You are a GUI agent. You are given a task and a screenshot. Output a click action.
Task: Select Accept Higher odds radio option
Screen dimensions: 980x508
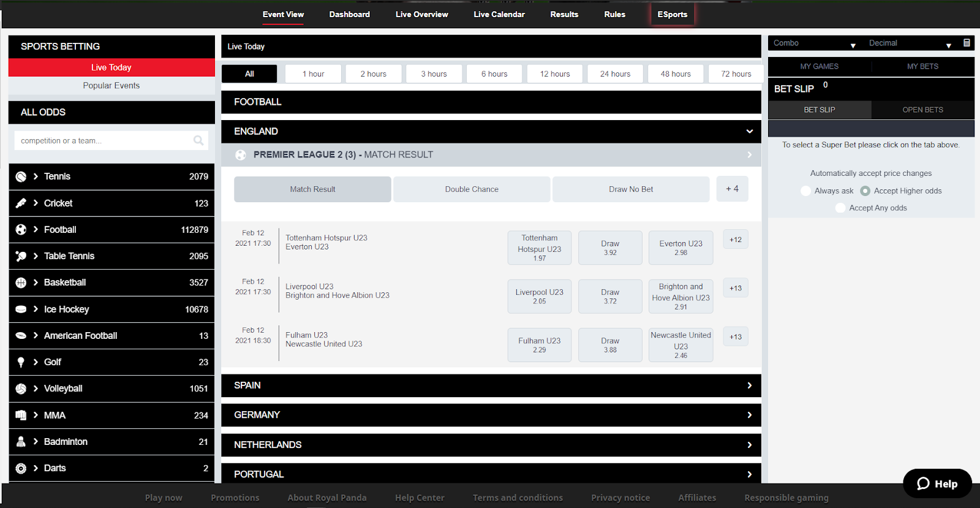point(865,191)
